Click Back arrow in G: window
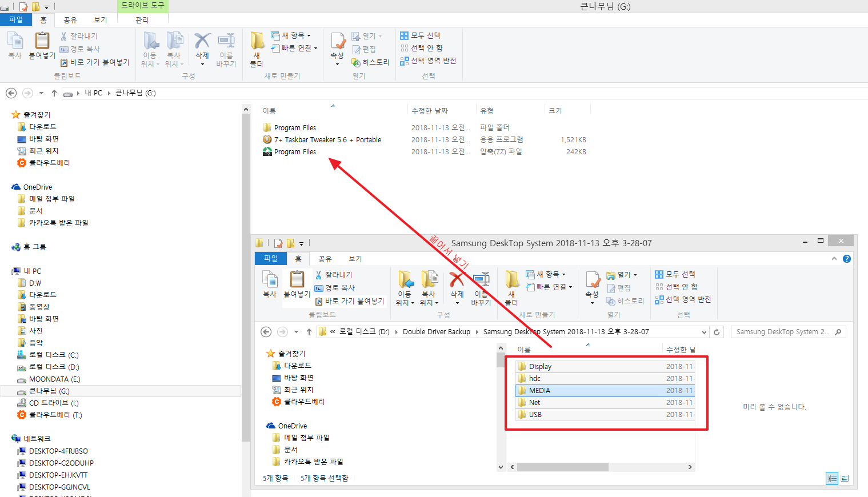The width and height of the screenshot is (868, 497). [11, 93]
